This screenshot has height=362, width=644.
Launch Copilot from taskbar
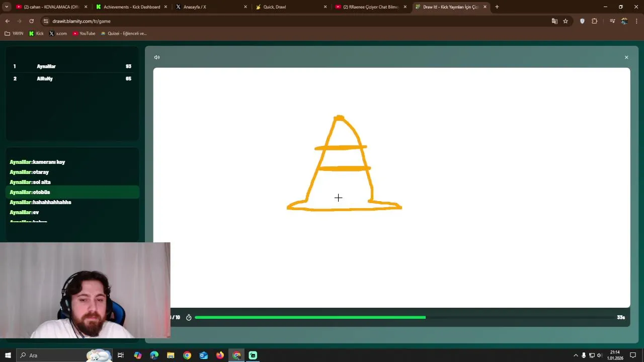click(x=138, y=355)
